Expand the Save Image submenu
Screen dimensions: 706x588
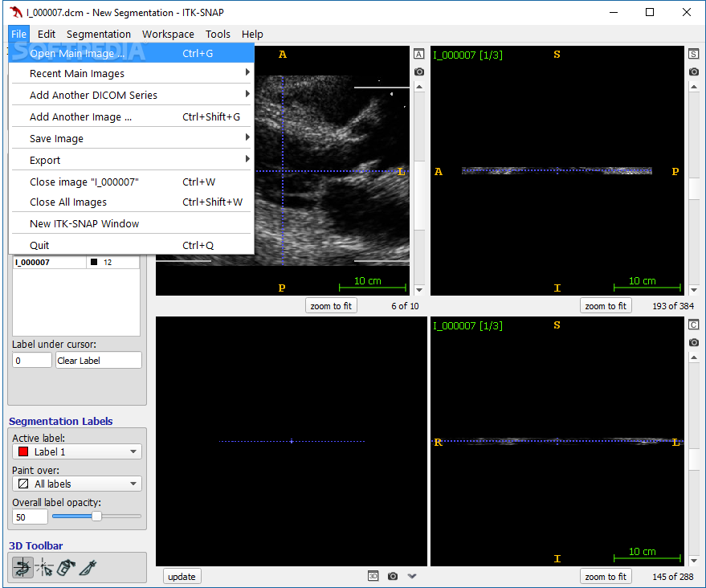(x=131, y=139)
